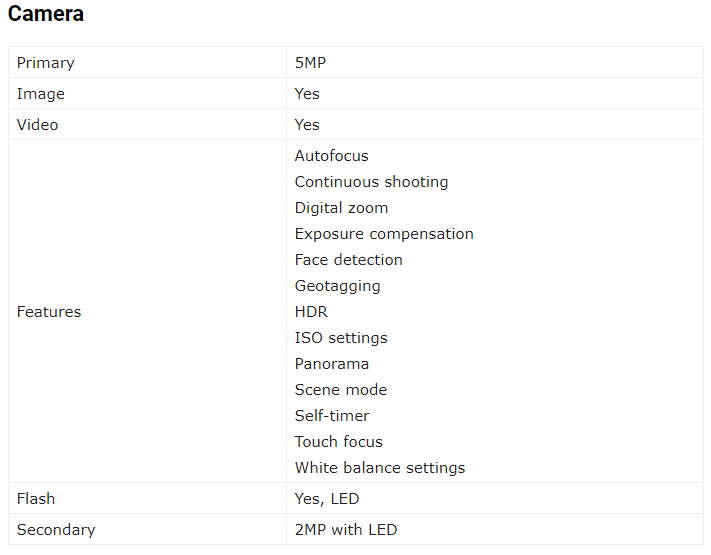Image resolution: width=711 pixels, height=555 pixels.
Task: Select the Continuous shooting entry
Action: [371, 181]
